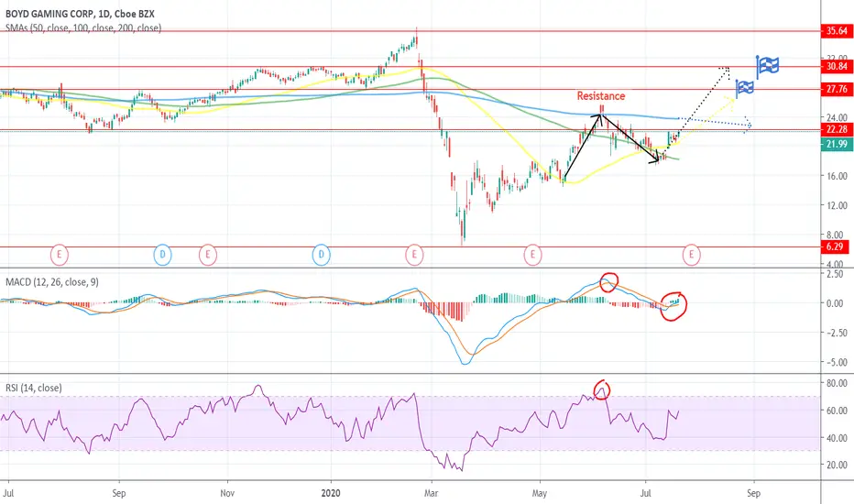This screenshot has height=504, width=854.
Task: Open the SMAs indicator legend
Action: pos(83,27)
